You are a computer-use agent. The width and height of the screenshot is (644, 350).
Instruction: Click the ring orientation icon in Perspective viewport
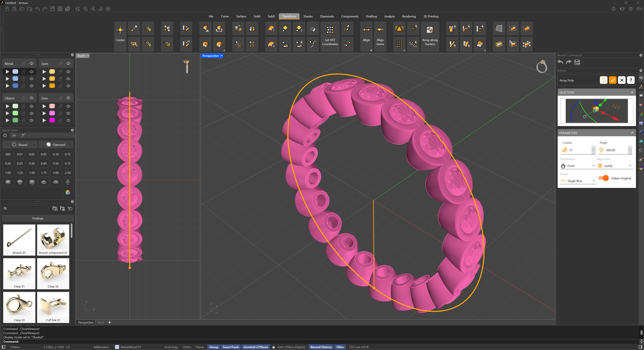point(542,66)
